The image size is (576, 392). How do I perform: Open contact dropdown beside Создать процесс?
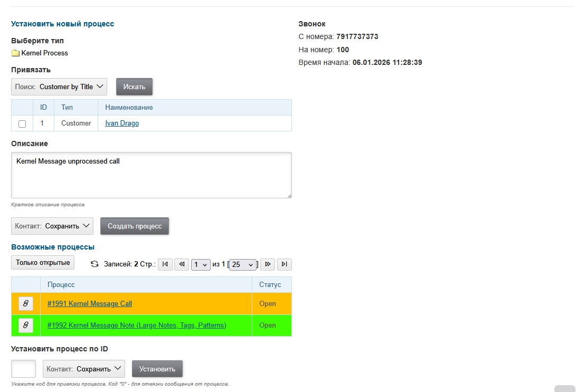[x=52, y=226]
